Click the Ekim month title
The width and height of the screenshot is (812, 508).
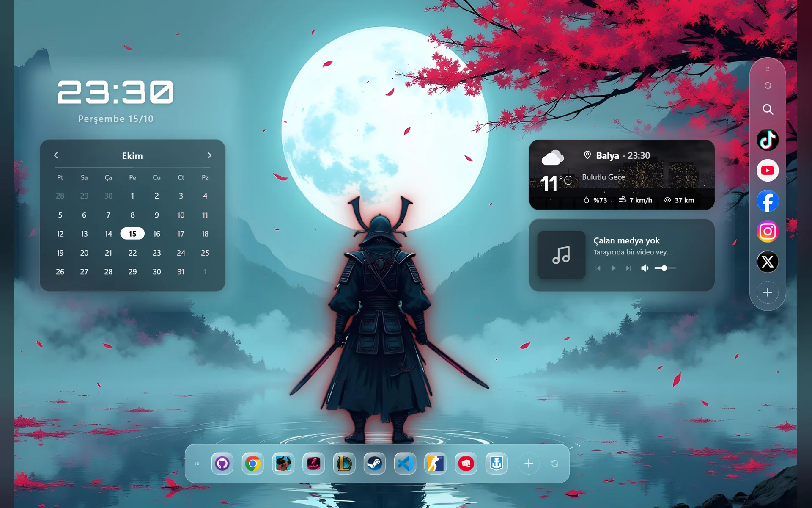[132, 156]
